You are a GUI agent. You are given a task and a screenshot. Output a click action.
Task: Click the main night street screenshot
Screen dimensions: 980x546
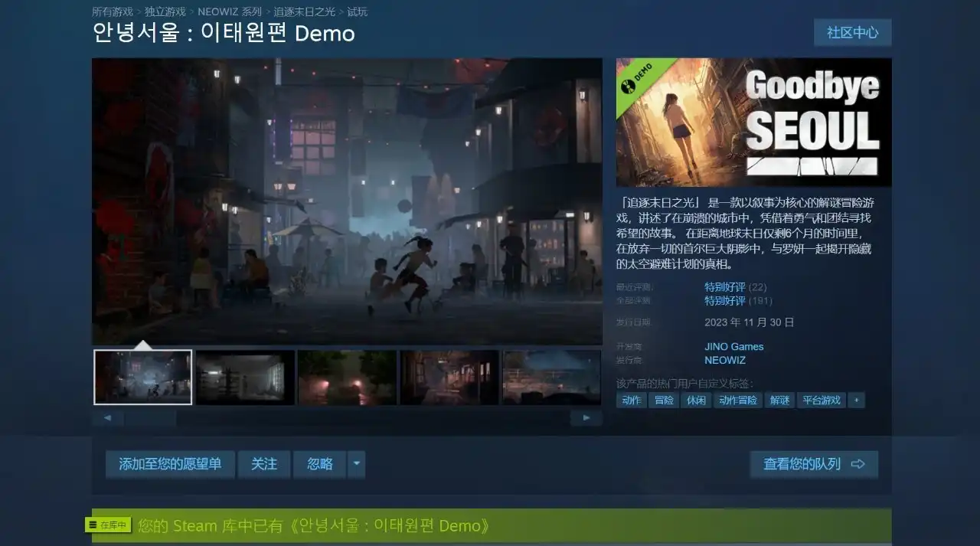pyautogui.click(x=347, y=201)
